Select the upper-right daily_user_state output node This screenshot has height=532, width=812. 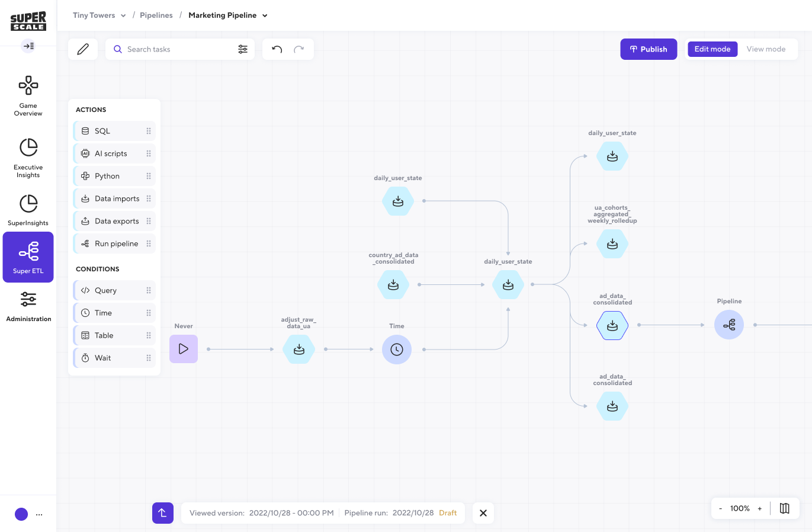(612, 156)
